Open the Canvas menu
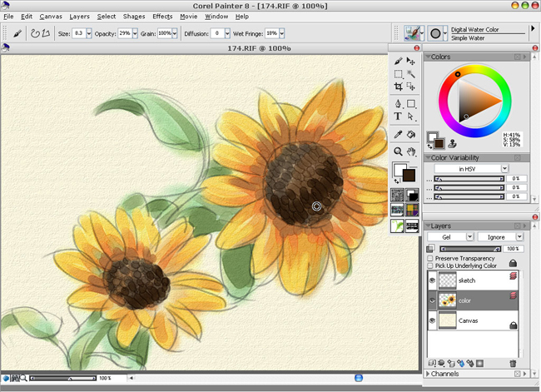The height and width of the screenshot is (392, 541). [x=51, y=17]
